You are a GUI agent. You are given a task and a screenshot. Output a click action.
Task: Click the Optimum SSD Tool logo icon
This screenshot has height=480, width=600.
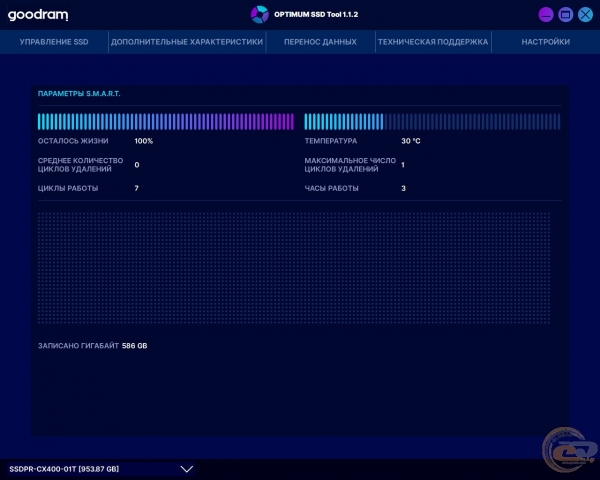pyautogui.click(x=259, y=15)
